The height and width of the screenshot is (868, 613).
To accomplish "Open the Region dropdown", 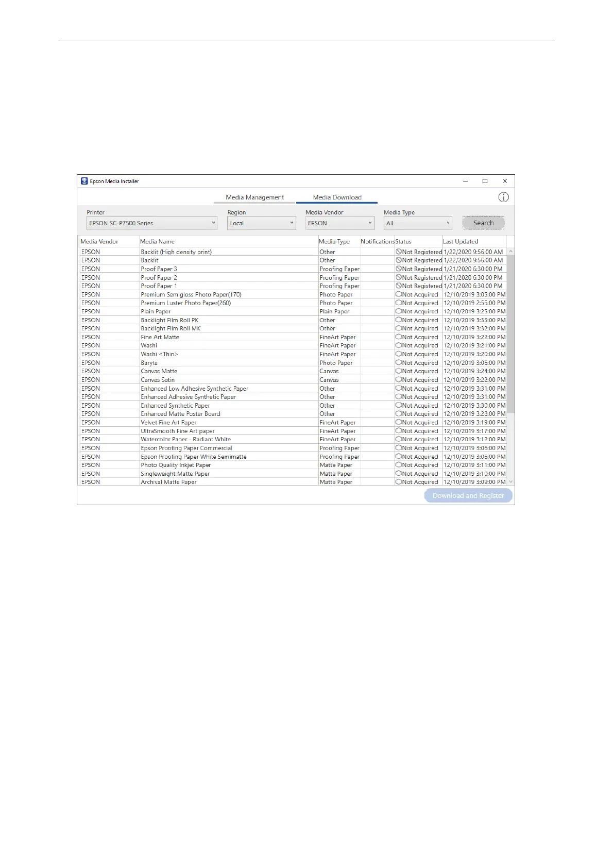I will [x=262, y=223].
